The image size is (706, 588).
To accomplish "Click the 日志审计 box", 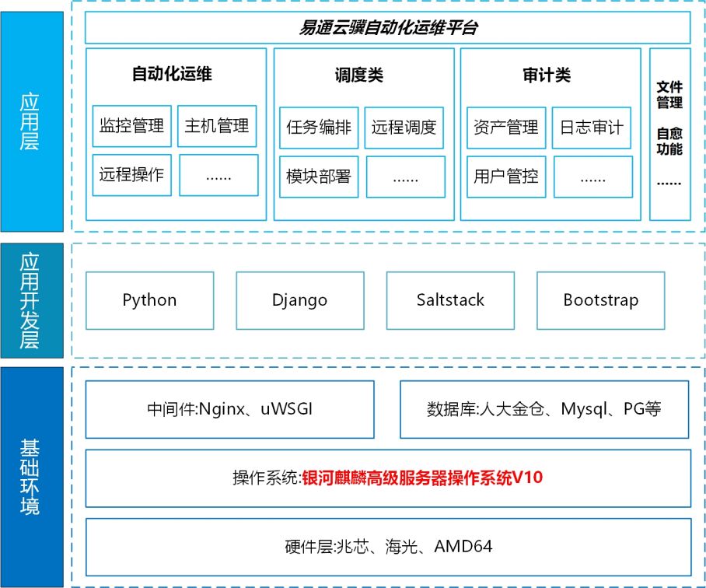I will tap(592, 128).
